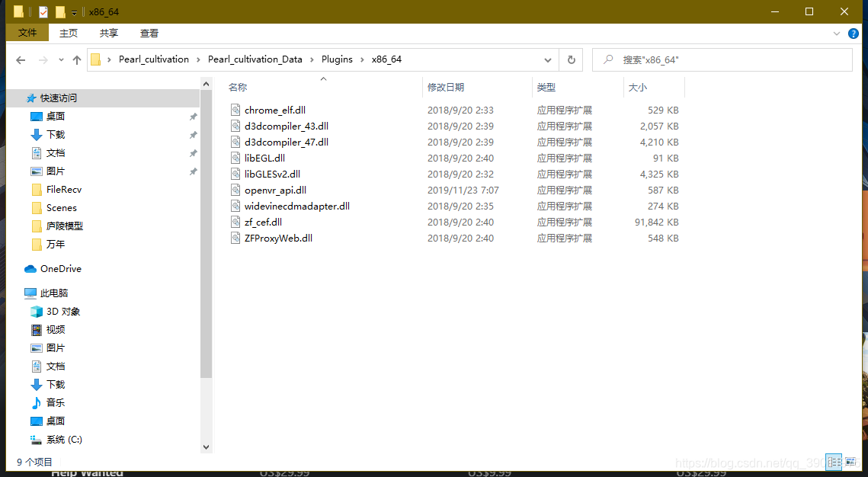Select widevinecdmadapter.dll in the file list
The width and height of the screenshot is (868, 477).
click(296, 206)
